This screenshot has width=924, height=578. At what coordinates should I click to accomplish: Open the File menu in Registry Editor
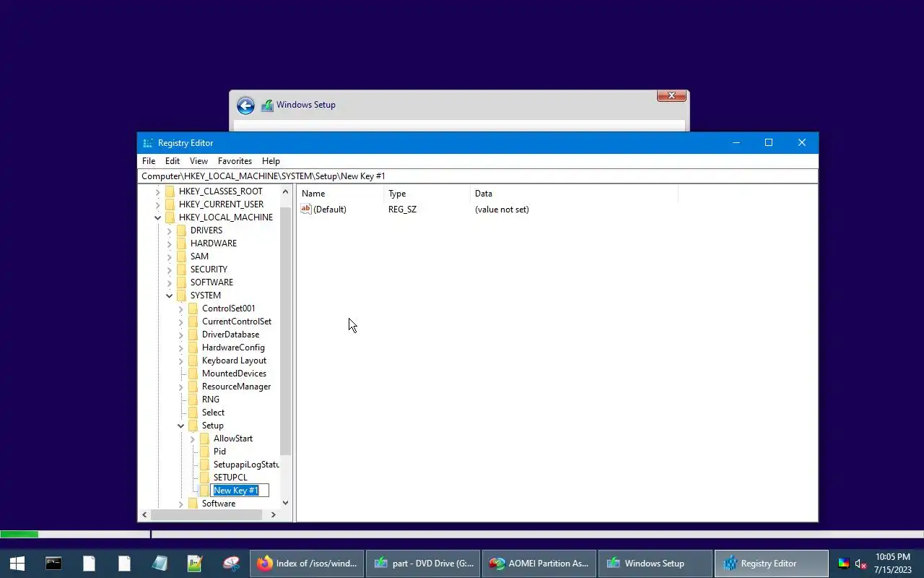point(149,161)
